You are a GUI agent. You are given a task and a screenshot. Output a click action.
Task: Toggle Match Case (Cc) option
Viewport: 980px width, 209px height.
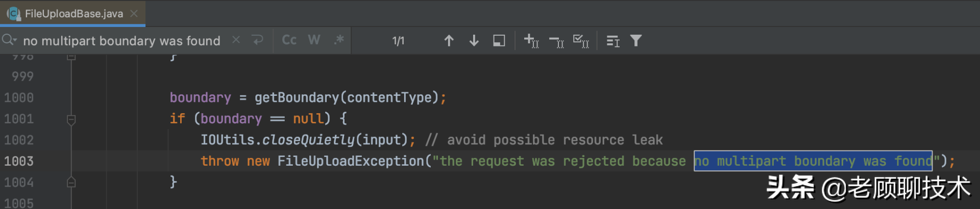(x=289, y=40)
